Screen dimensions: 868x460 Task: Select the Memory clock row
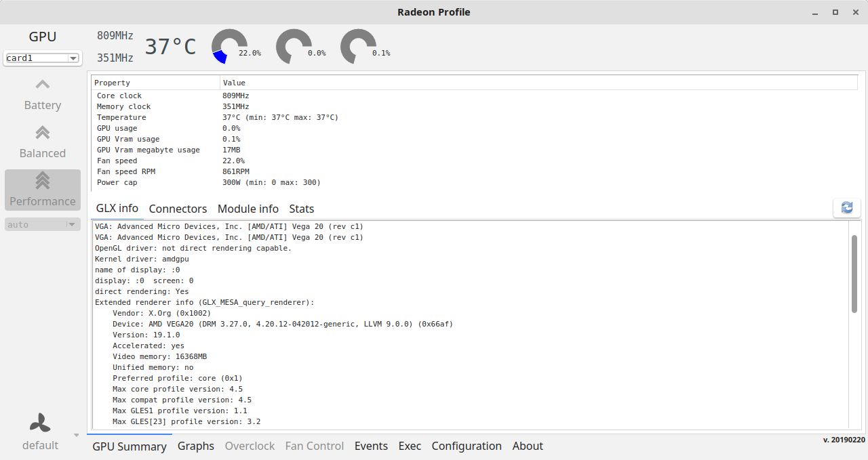point(475,106)
